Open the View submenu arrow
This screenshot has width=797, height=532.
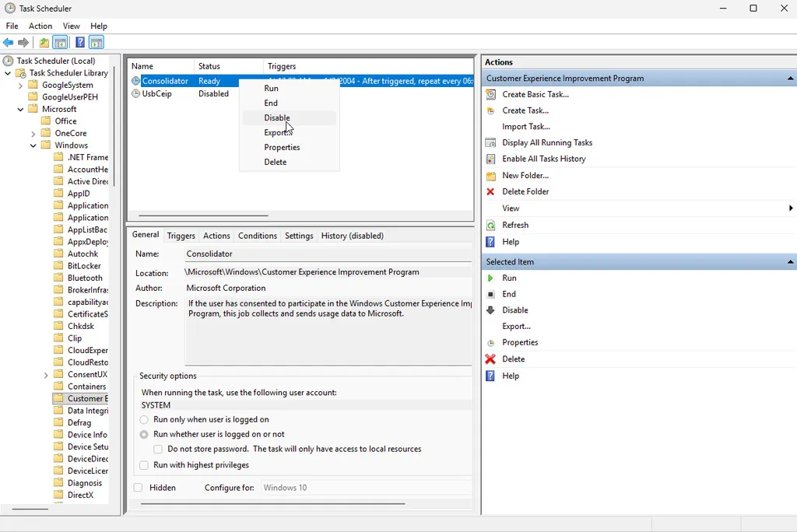[x=791, y=208]
